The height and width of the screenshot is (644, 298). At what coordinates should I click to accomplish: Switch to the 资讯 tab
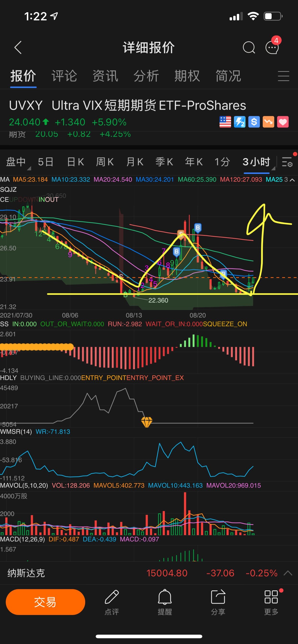click(105, 76)
